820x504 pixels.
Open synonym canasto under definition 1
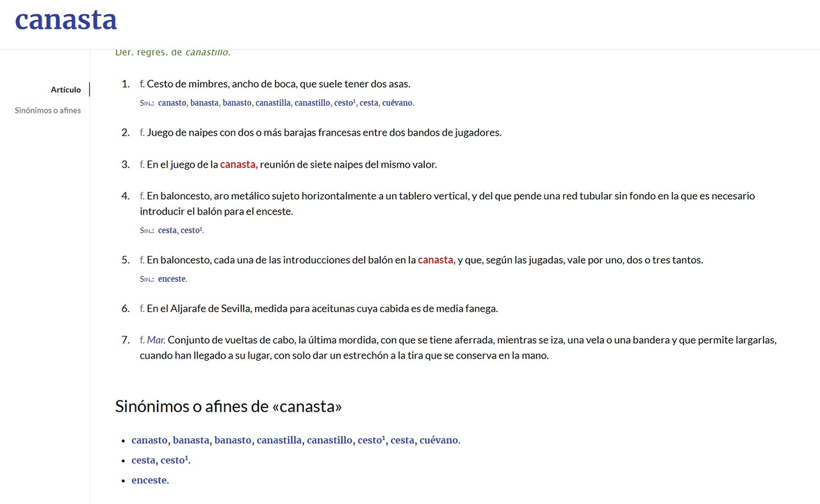(172, 102)
